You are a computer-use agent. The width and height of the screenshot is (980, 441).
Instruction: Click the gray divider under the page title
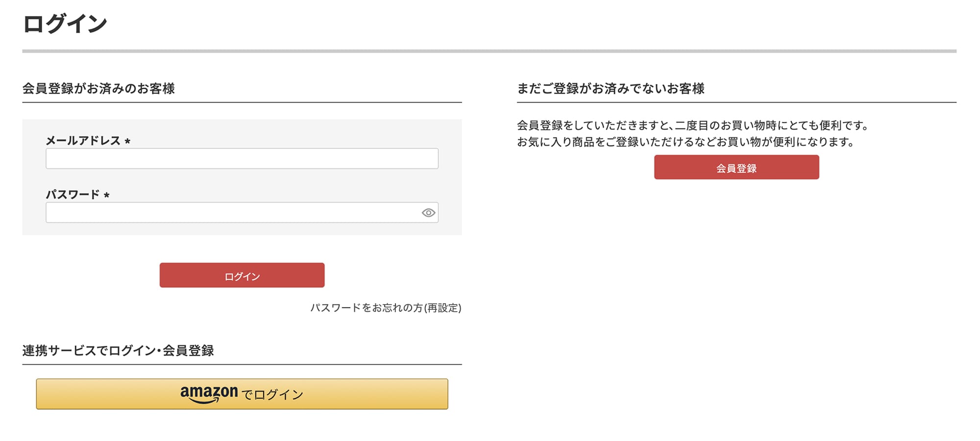489,51
